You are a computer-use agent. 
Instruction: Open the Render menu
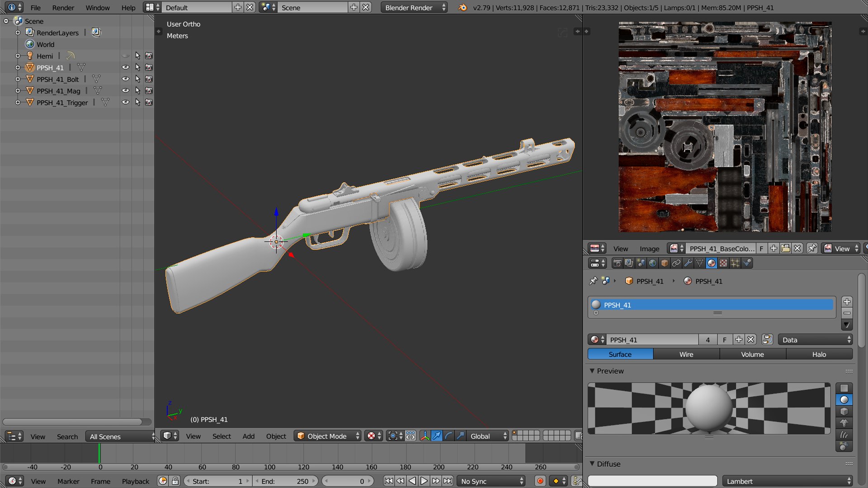(x=63, y=8)
